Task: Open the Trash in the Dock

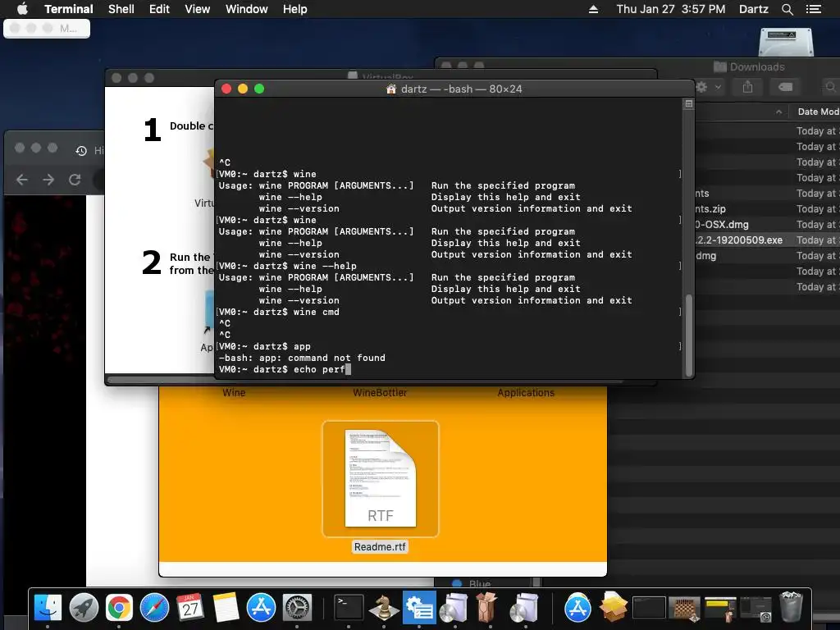Action: 792,607
